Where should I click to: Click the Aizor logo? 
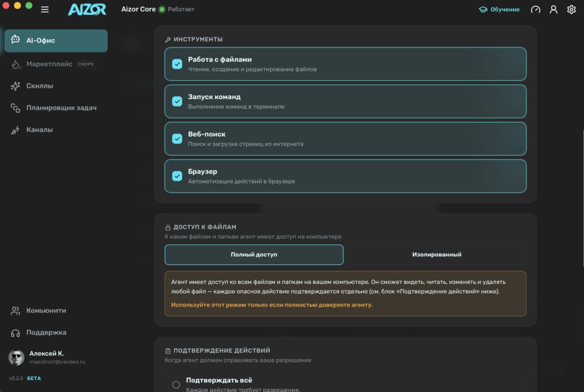(87, 9)
